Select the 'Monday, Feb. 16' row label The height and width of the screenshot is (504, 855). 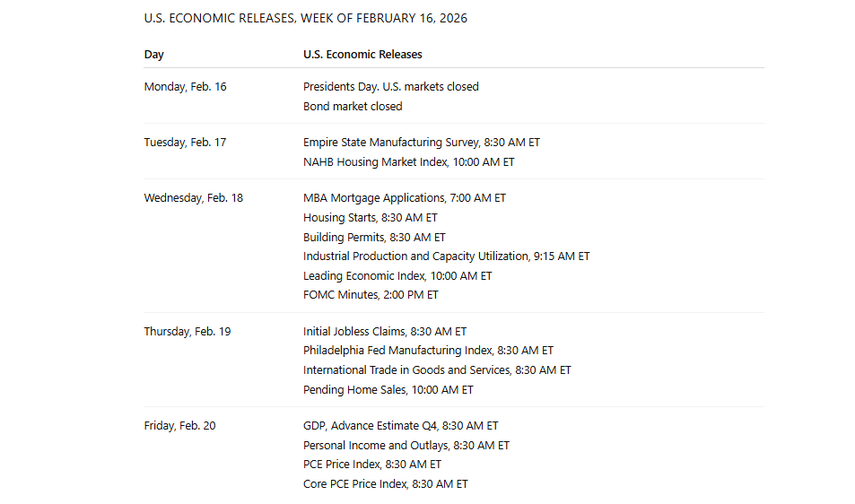click(185, 87)
